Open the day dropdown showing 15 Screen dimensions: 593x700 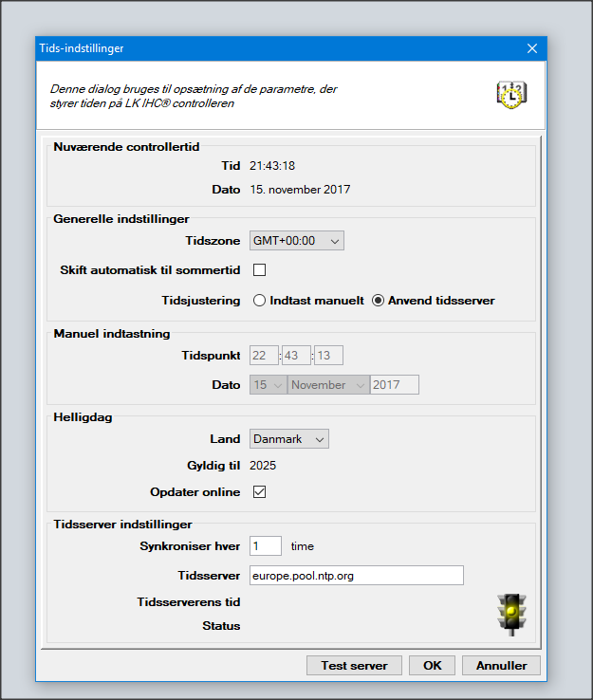coord(268,384)
